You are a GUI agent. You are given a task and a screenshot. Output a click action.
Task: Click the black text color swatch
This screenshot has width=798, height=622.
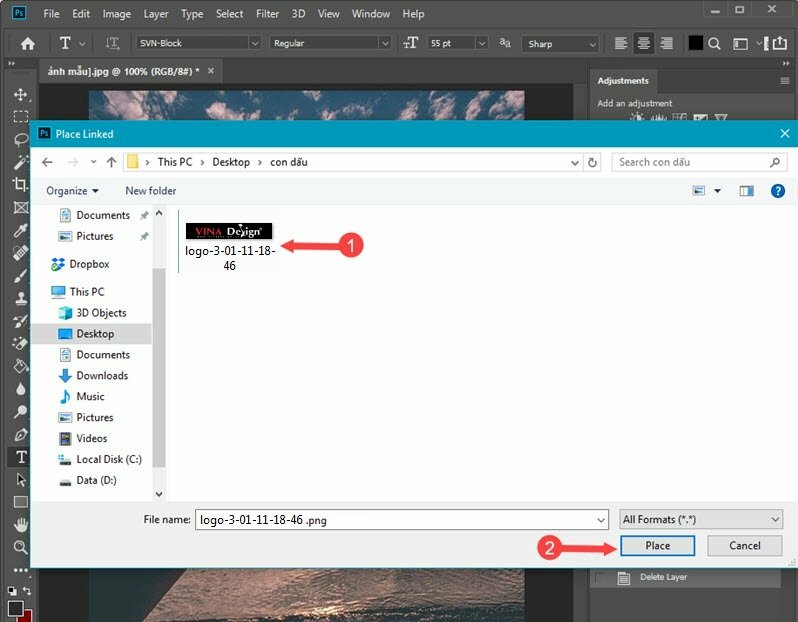pos(695,44)
